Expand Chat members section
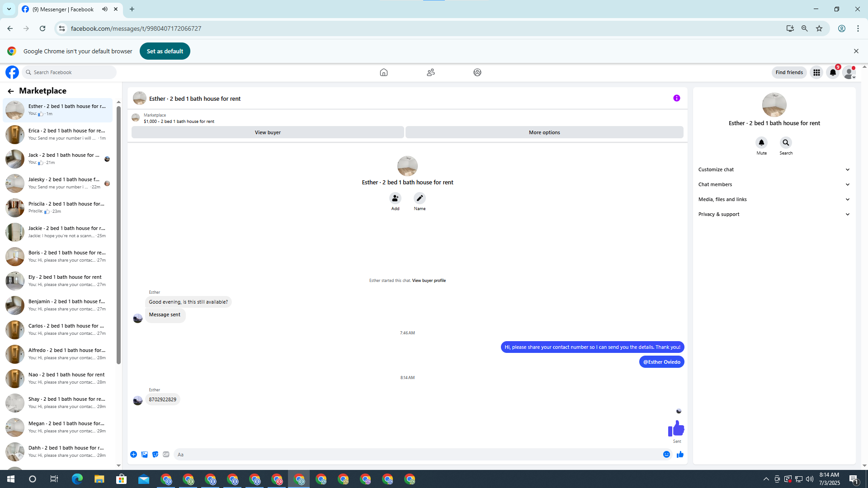868x488 pixels. coord(774,184)
